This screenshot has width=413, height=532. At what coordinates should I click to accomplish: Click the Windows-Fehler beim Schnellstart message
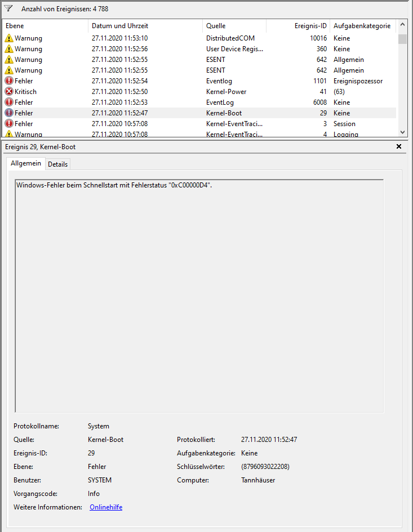(x=114, y=185)
